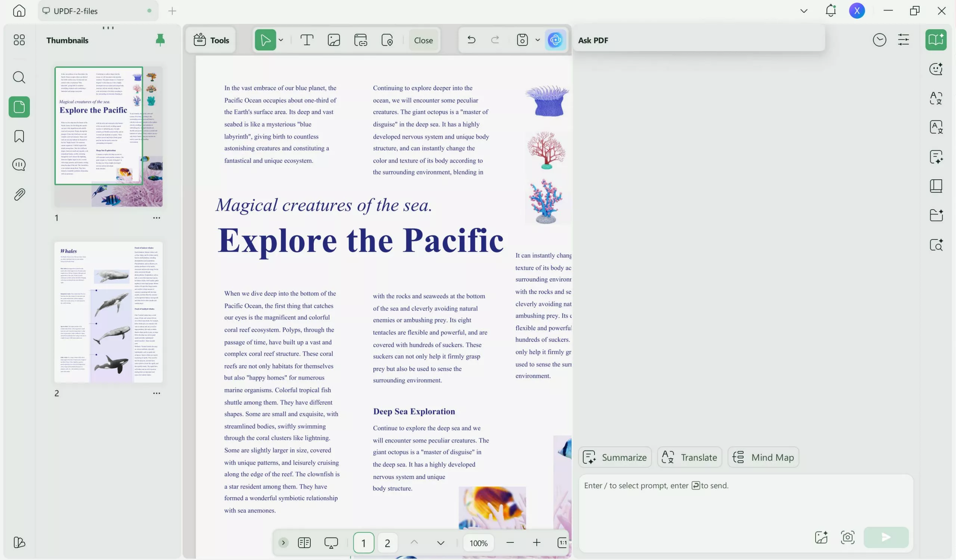Open the Bookmarks panel
This screenshot has width=956, height=560.
coord(19,136)
